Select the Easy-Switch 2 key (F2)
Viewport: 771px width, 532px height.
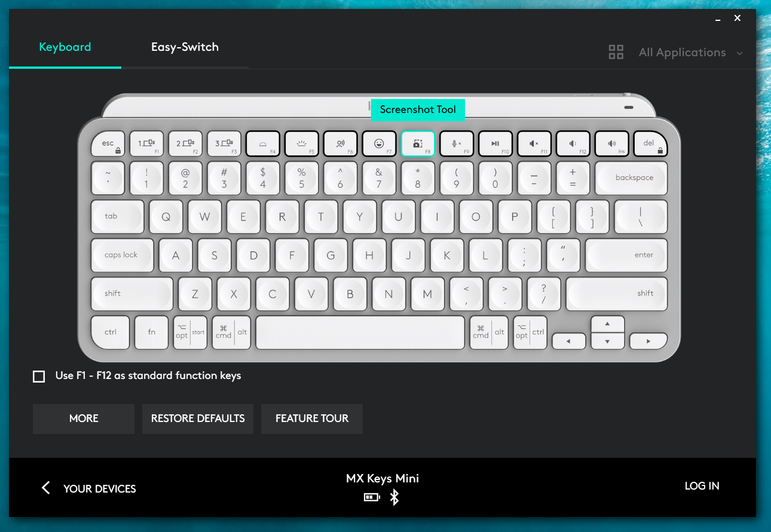[x=185, y=143]
